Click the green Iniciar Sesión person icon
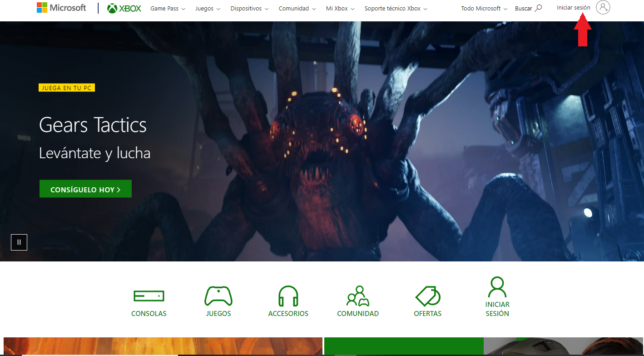 (x=497, y=287)
